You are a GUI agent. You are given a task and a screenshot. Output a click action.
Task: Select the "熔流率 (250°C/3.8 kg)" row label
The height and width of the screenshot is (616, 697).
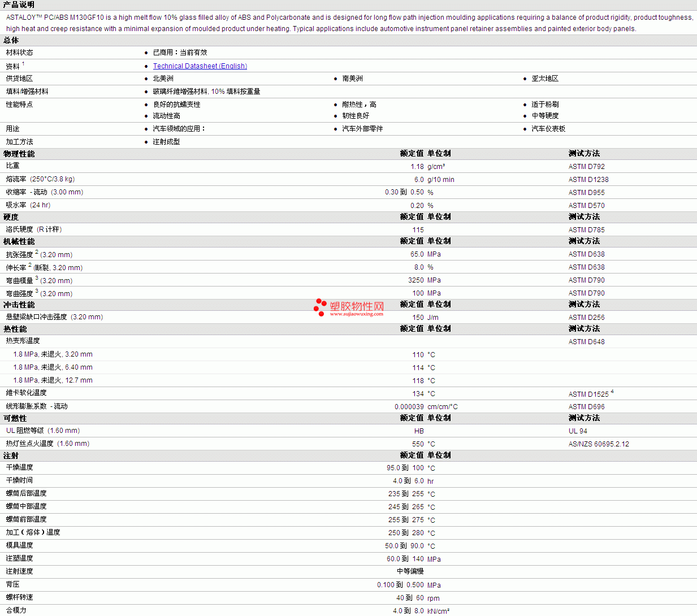(40, 179)
